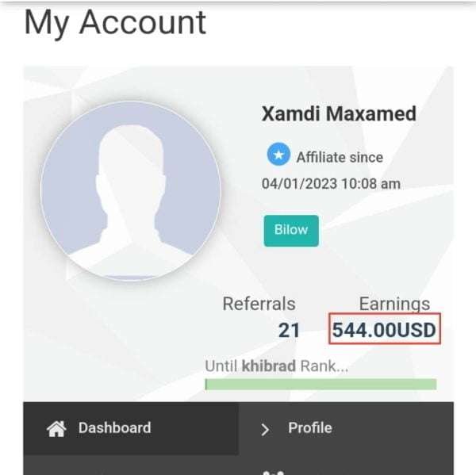The height and width of the screenshot is (475, 476).
Task: Click the referrals count 21
Action: pyautogui.click(x=289, y=330)
